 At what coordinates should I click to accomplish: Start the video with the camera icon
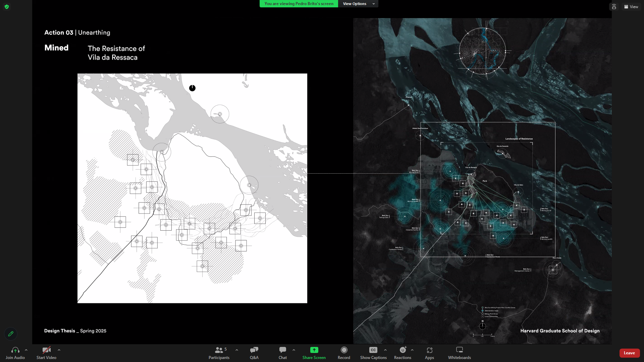pos(46,350)
